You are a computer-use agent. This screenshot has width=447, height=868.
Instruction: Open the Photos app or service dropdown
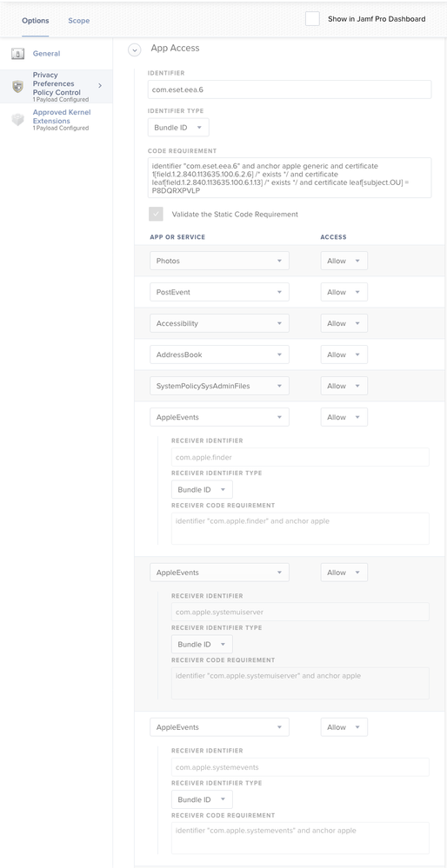219,261
